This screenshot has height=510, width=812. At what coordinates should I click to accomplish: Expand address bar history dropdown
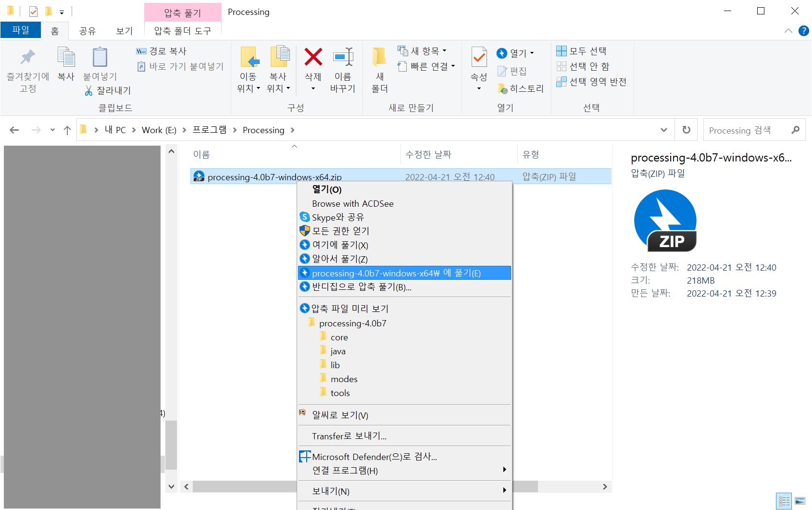click(x=664, y=130)
